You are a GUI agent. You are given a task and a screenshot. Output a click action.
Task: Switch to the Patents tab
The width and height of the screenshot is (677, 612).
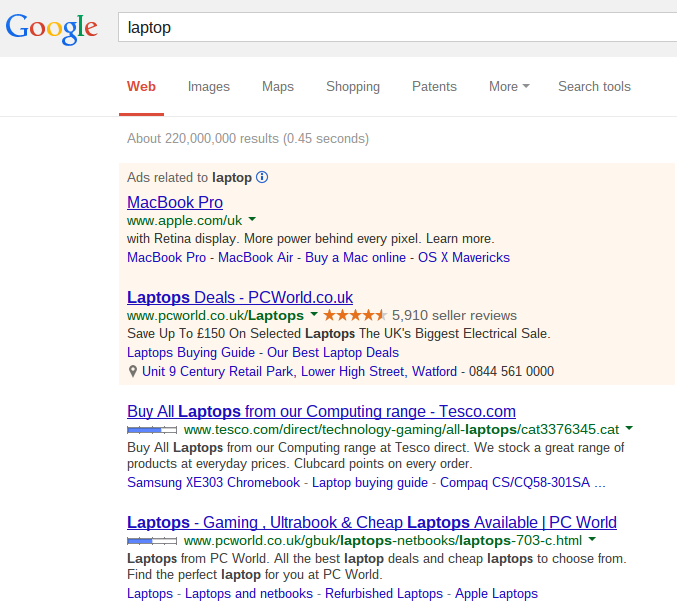pyautogui.click(x=434, y=86)
